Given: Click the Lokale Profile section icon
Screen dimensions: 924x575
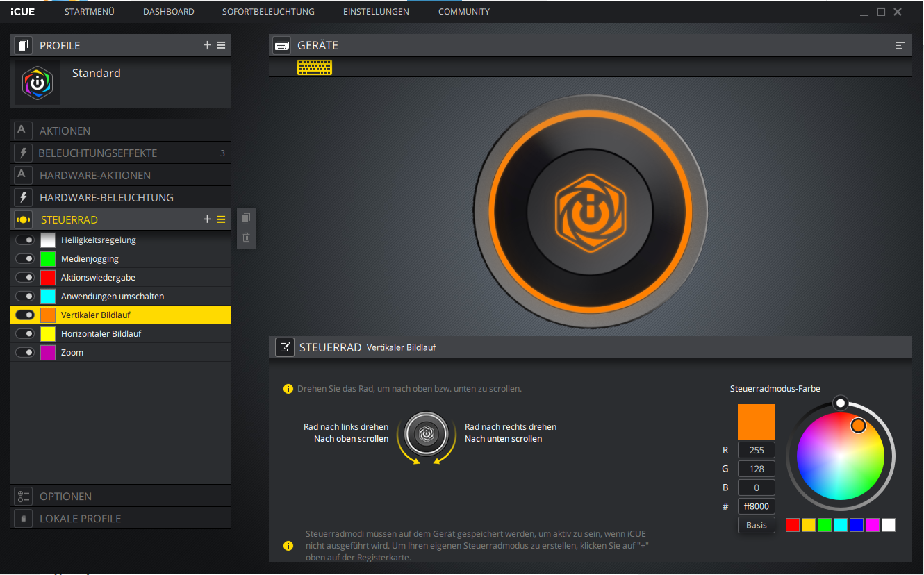Looking at the screenshot, I should [23, 519].
